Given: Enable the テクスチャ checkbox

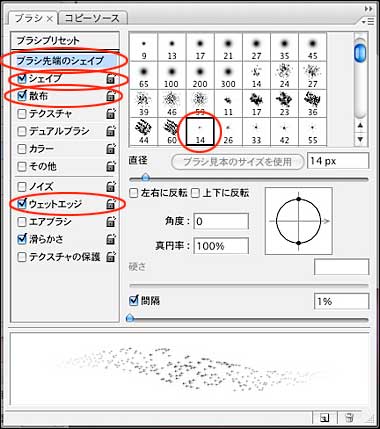Looking at the screenshot, I should point(22,114).
